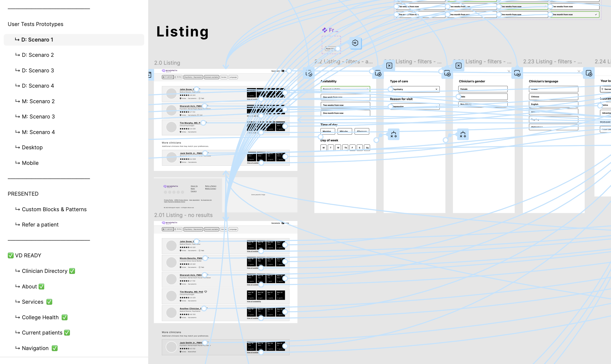This screenshot has height=364, width=611.
Task: Click open-overlay icon right of Clinician's language panel
Action: (589, 73)
